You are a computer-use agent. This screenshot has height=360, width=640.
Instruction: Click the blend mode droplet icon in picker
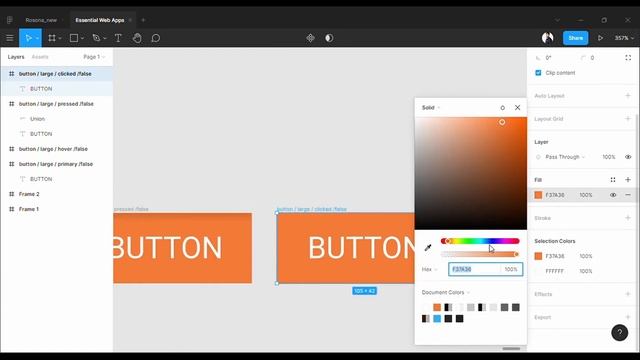point(502,108)
